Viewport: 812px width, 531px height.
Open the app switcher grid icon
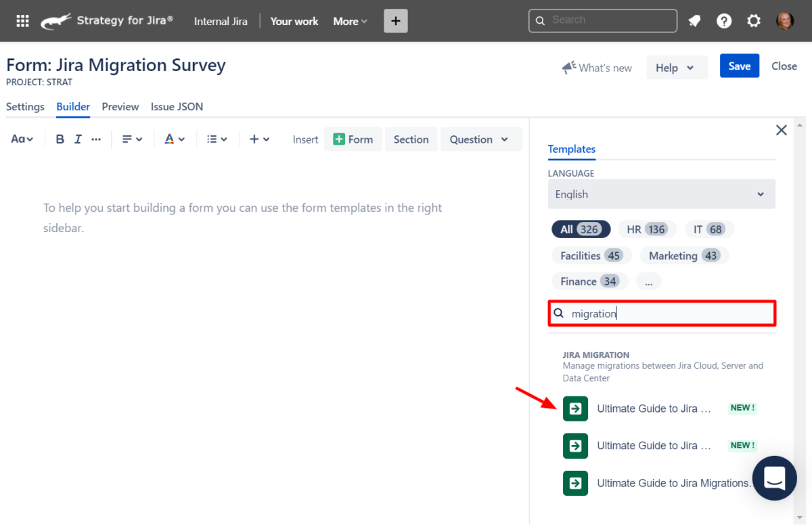(x=22, y=20)
